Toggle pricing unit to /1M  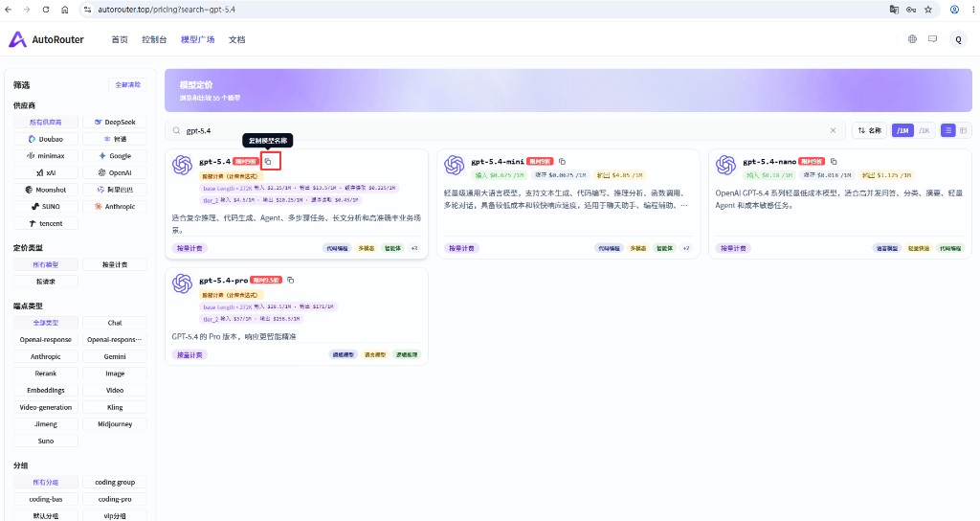pos(902,130)
